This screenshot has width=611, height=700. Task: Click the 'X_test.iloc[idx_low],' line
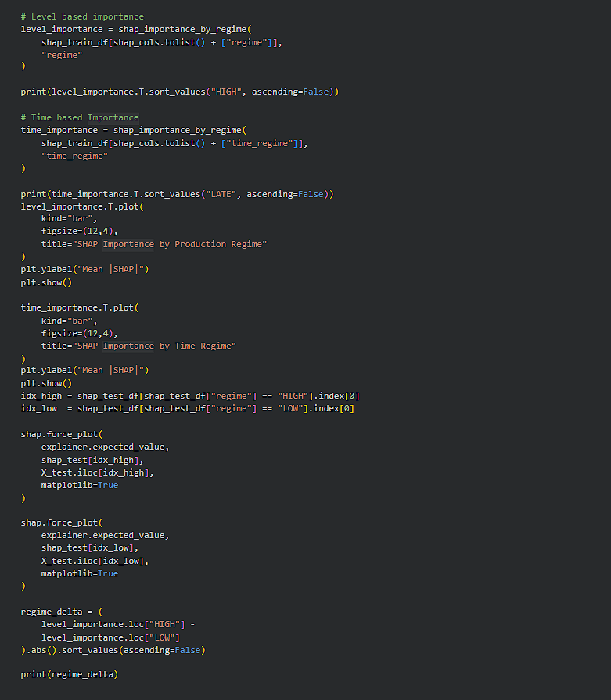[x=95, y=561]
